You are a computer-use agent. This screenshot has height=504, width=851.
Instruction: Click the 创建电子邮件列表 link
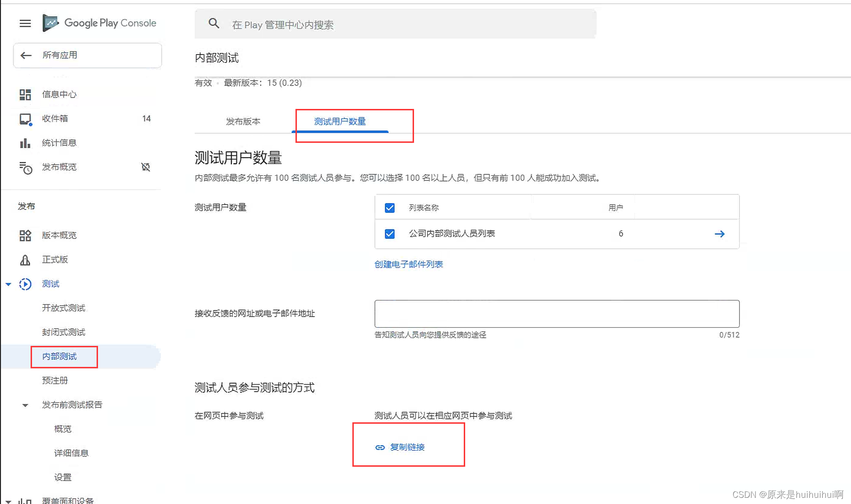click(409, 264)
